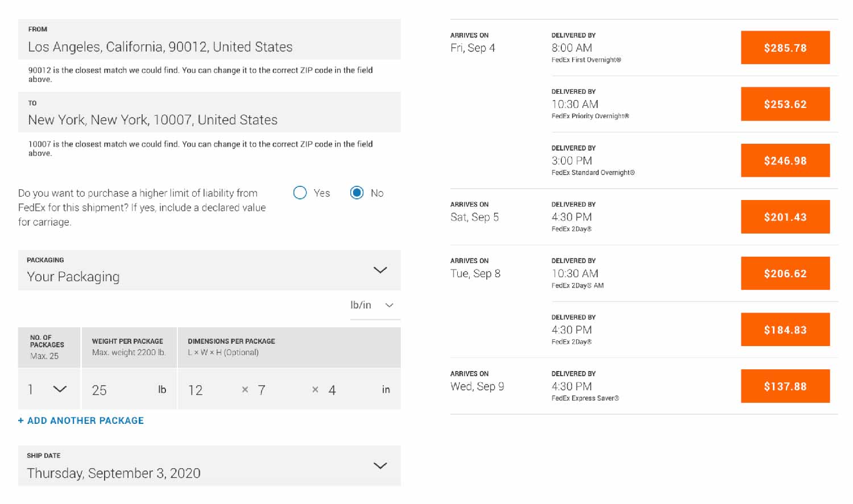Click the 'FedEx Express Saver' service name
This screenshot has width=853, height=504.
click(585, 398)
